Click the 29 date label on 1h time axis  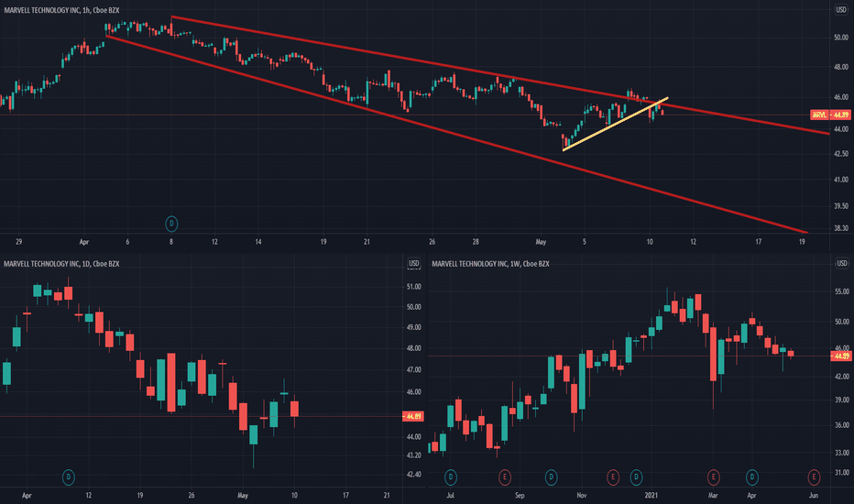tap(19, 241)
